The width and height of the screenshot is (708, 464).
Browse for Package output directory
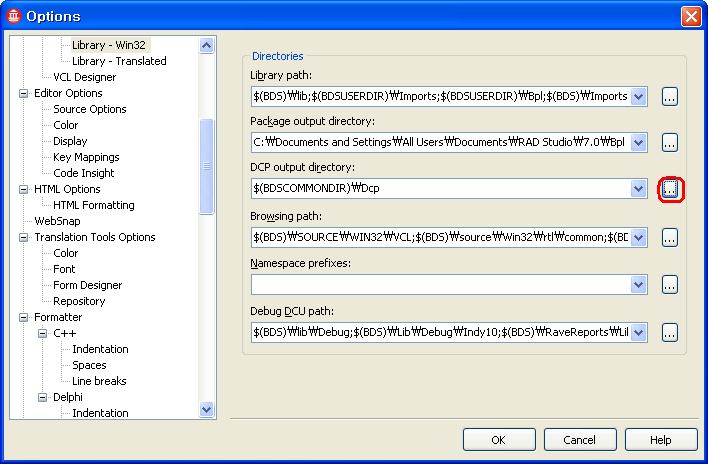(x=670, y=143)
